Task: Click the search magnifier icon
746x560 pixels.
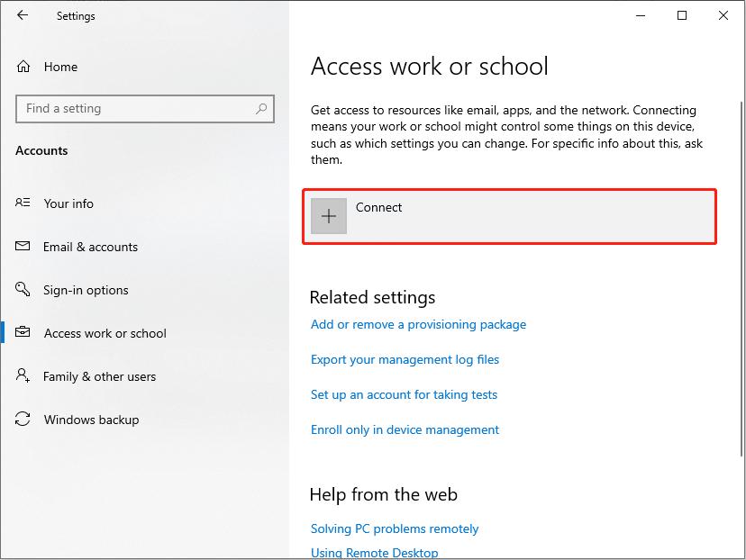Action: [x=261, y=109]
